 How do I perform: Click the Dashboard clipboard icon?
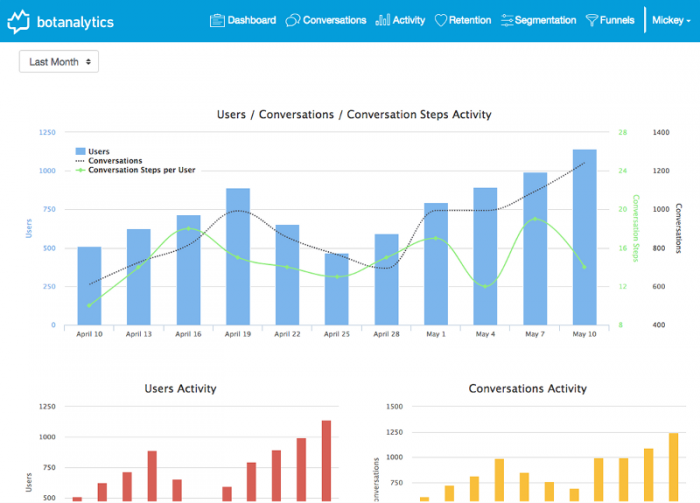point(217,20)
